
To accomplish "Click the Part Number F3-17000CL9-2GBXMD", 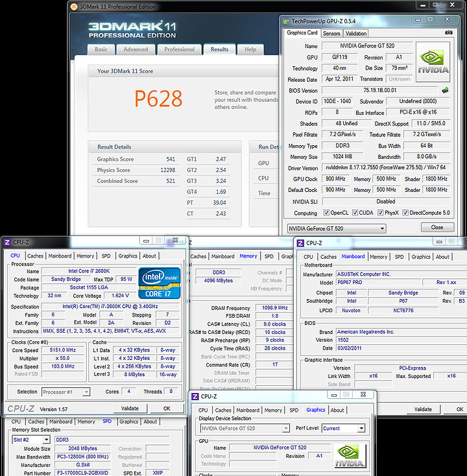I will click(82, 473).
